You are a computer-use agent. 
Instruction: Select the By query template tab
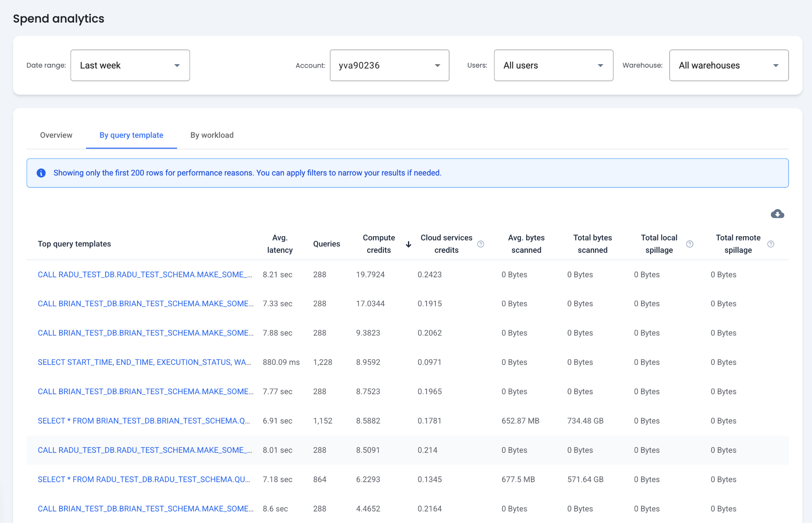(x=131, y=135)
